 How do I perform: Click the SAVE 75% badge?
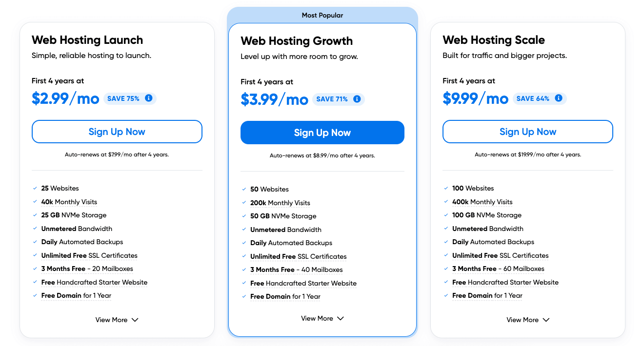click(x=123, y=98)
